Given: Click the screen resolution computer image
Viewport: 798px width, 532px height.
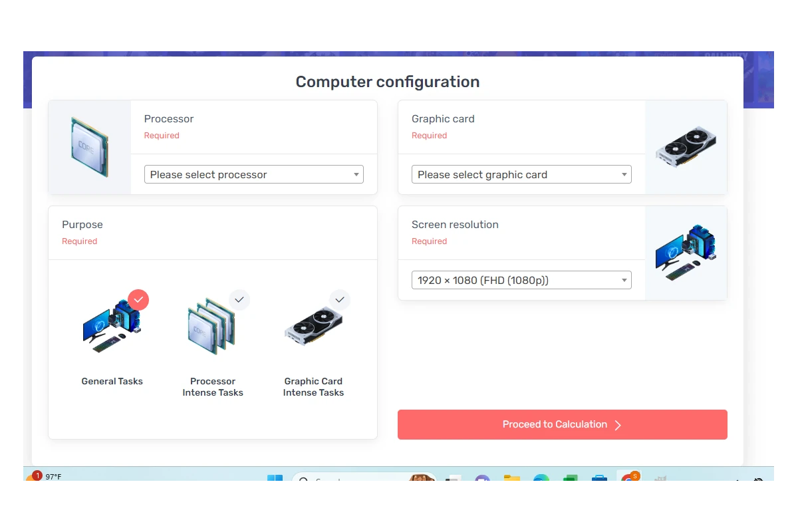Looking at the screenshot, I should pos(686,253).
